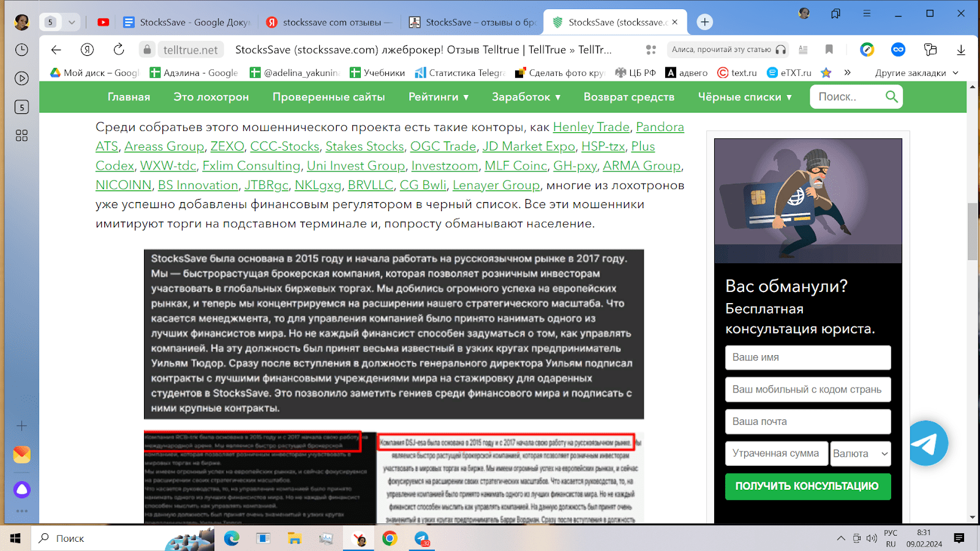Open Возврат средств menu item

[629, 97]
